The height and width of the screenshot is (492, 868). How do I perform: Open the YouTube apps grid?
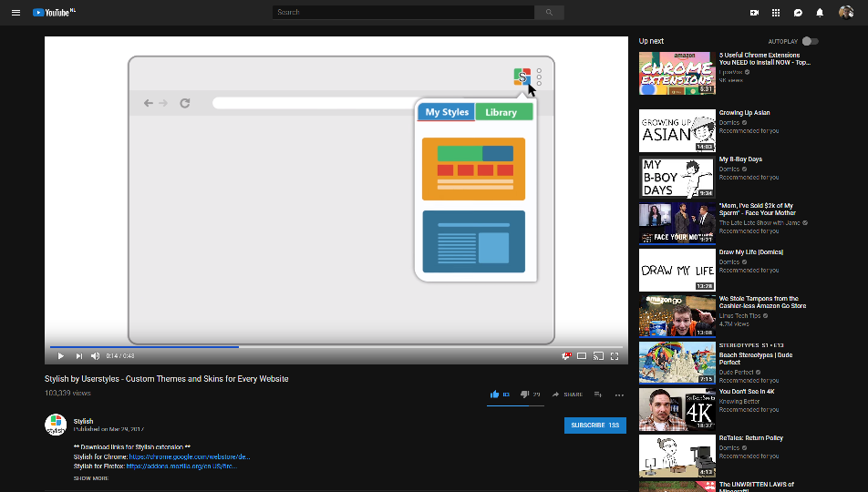point(776,12)
